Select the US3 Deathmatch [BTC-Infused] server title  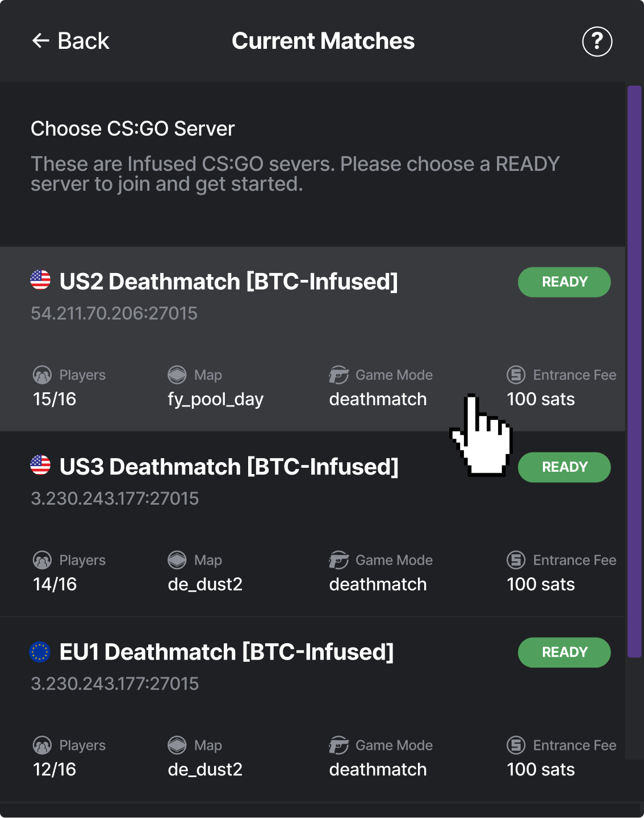click(x=229, y=467)
